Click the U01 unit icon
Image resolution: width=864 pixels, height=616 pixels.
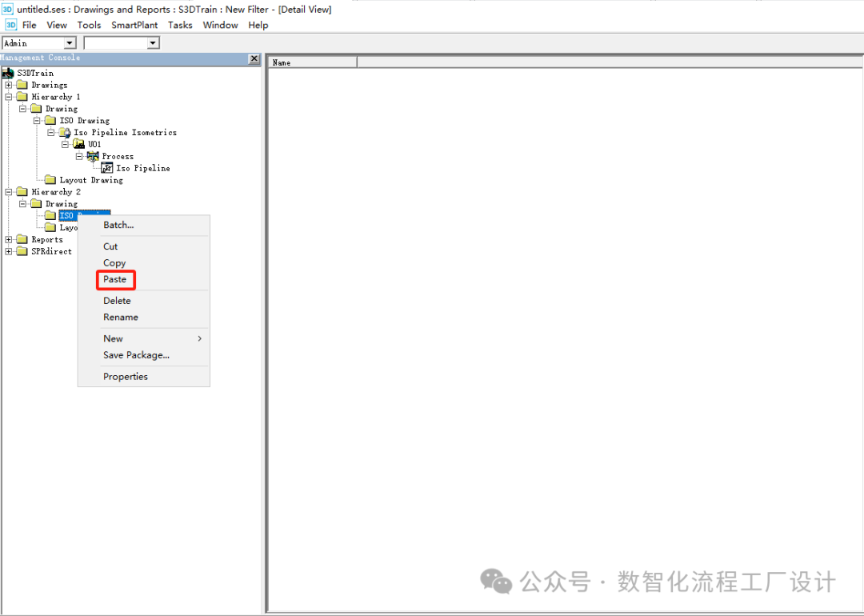[79, 144]
